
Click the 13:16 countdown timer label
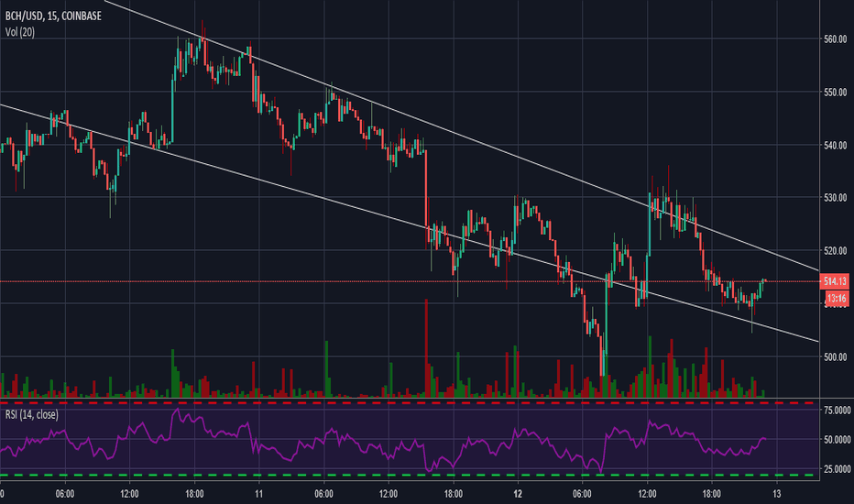pos(836,298)
